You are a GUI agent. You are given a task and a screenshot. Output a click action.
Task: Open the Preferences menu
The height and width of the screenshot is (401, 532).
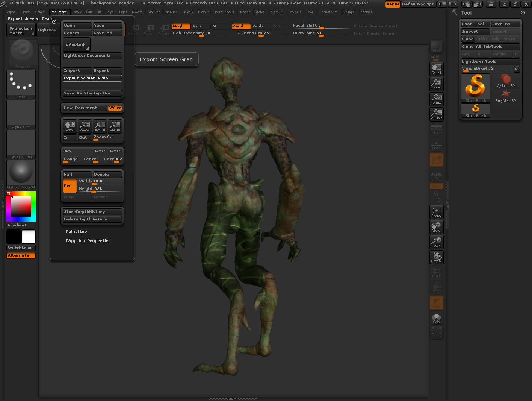(223, 12)
